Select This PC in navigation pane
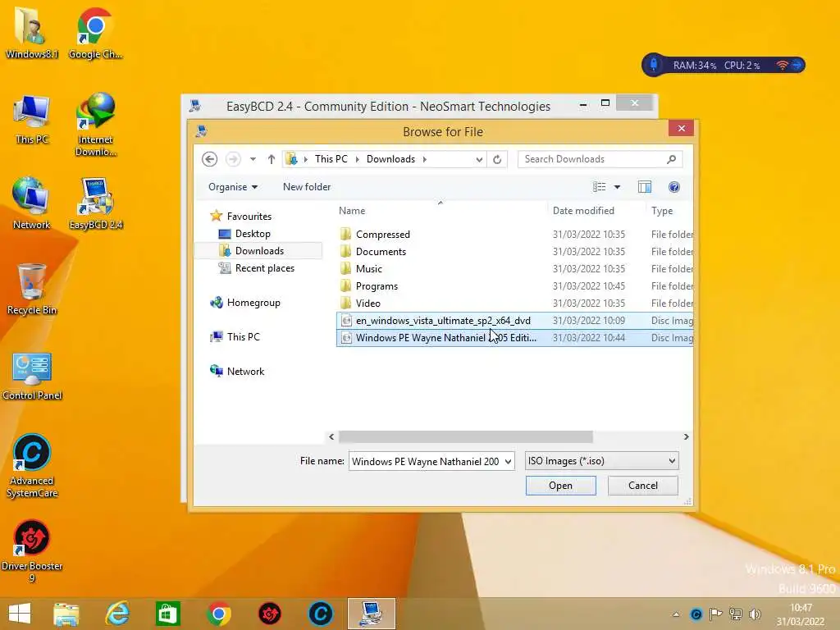The height and width of the screenshot is (630, 840). (235, 337)
